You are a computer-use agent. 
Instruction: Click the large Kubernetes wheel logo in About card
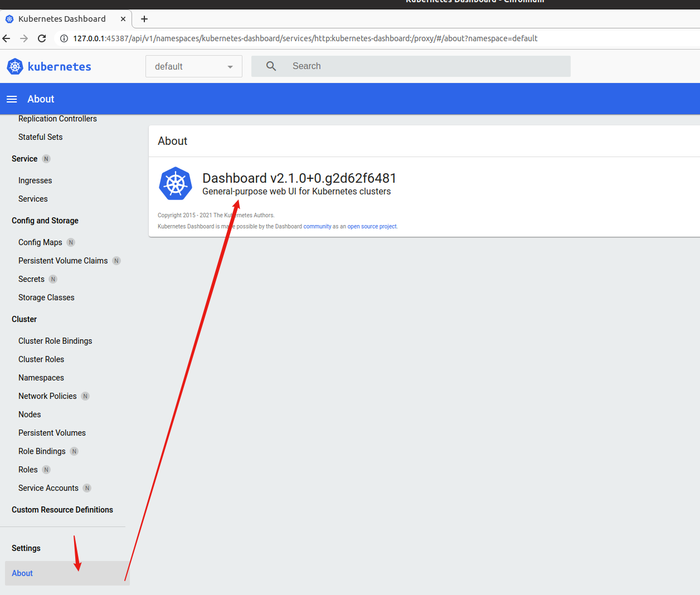176,183
